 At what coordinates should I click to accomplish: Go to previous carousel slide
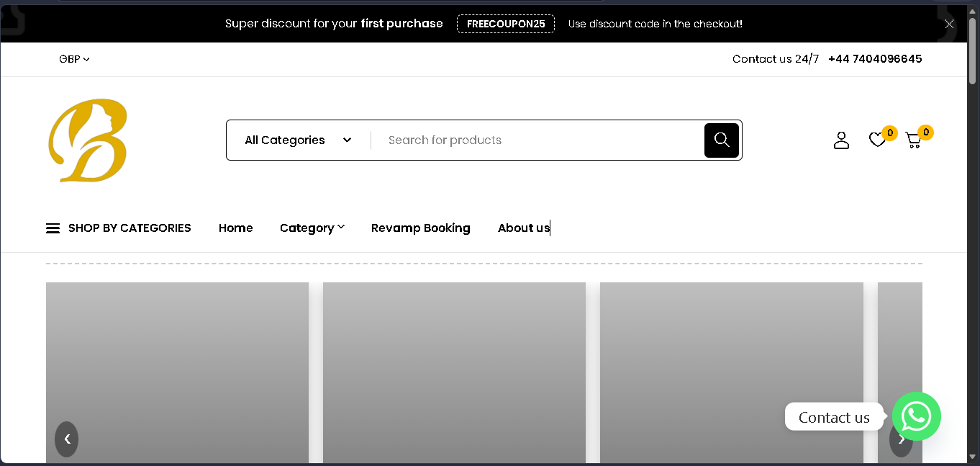tap(67, 439)
